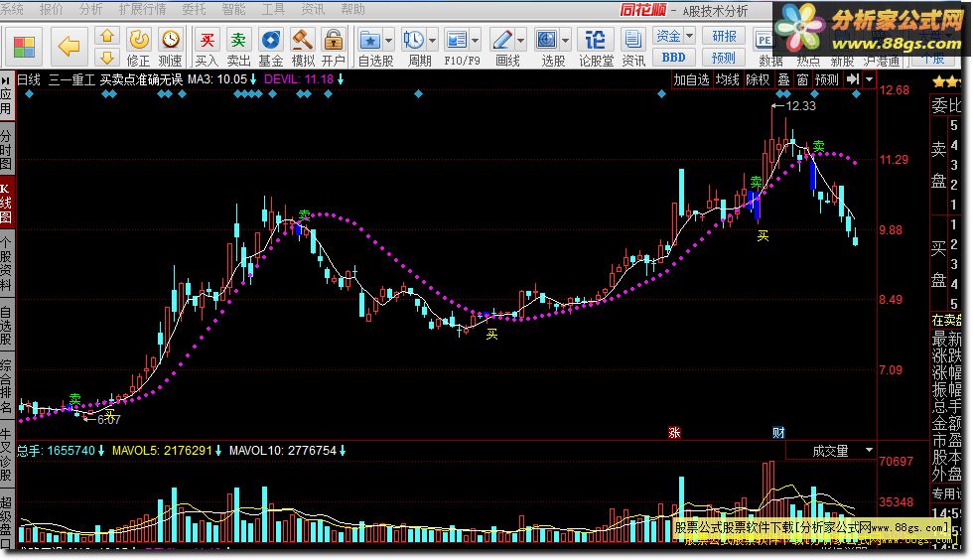Click the yellow up arrow icon
Image resolution: width=973 pixels, height=560 pixels.
tap(107, 36)
